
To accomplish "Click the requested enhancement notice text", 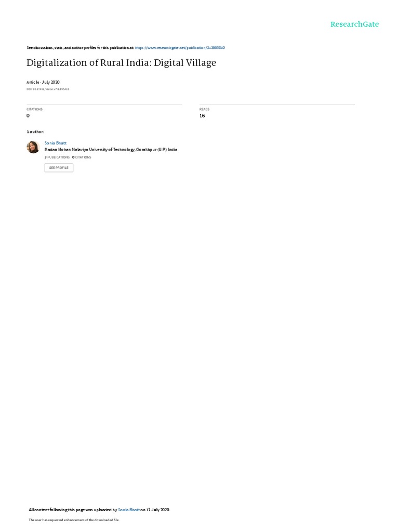I will pyautogui.click(x=74, y=520).
